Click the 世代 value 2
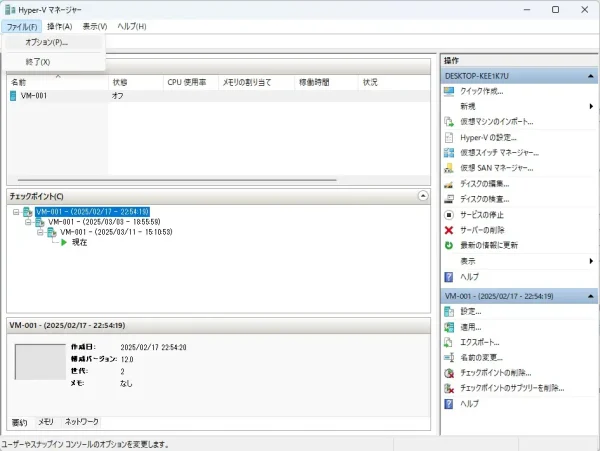 pyautogui.click(x=122, y=371)
